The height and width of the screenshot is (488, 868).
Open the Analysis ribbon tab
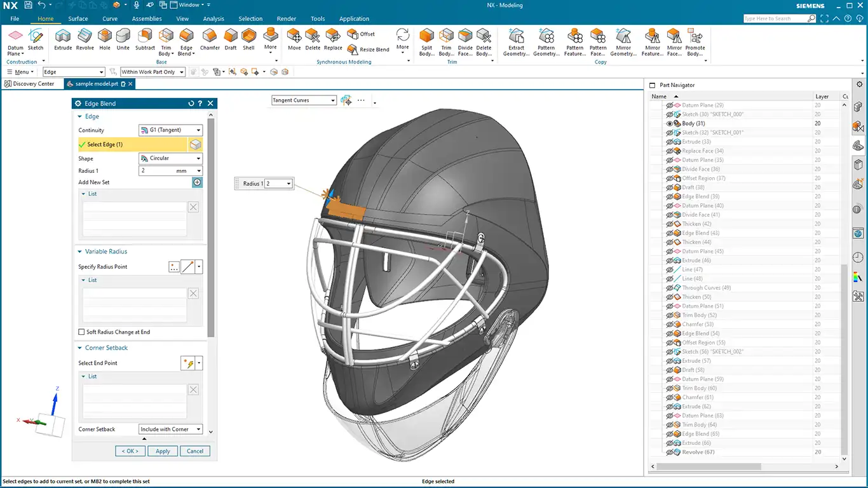[x=214, y=19]
